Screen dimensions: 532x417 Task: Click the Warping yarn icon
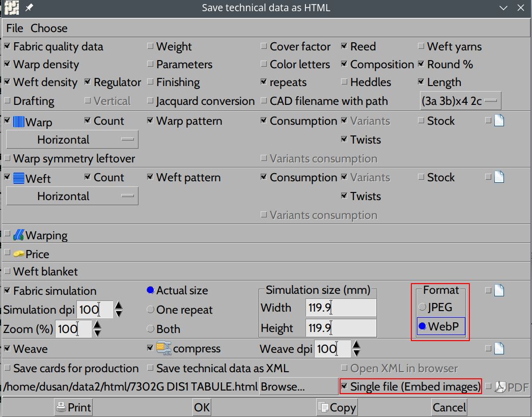coord(19,235)
